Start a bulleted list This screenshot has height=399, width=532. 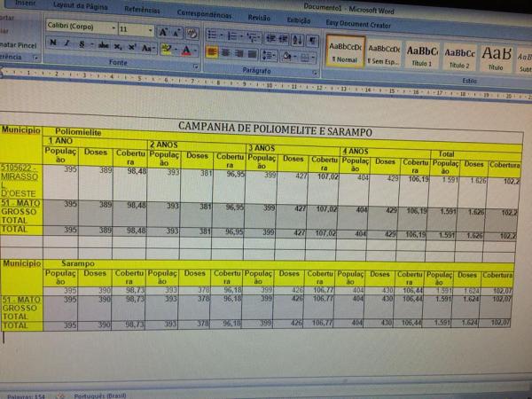212,35
